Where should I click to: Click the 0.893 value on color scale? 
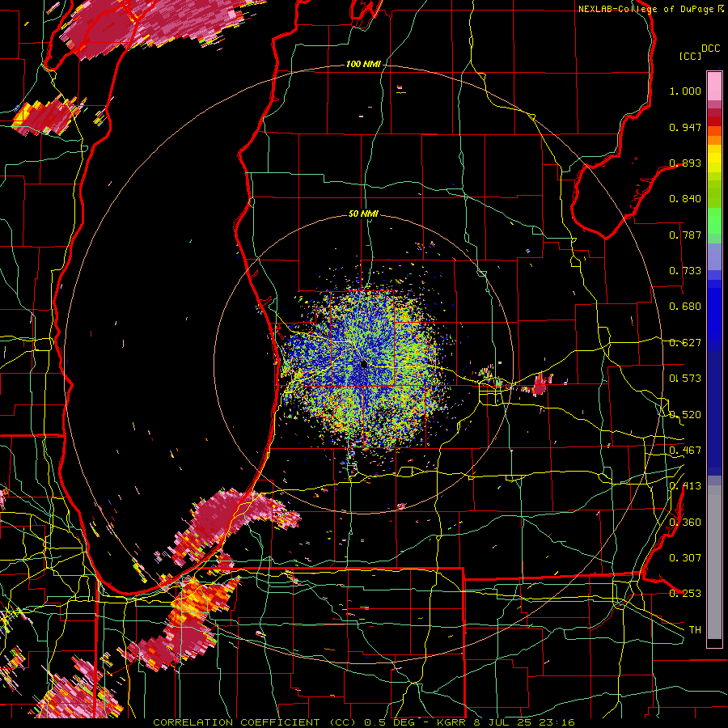click(x=685, y=163)
